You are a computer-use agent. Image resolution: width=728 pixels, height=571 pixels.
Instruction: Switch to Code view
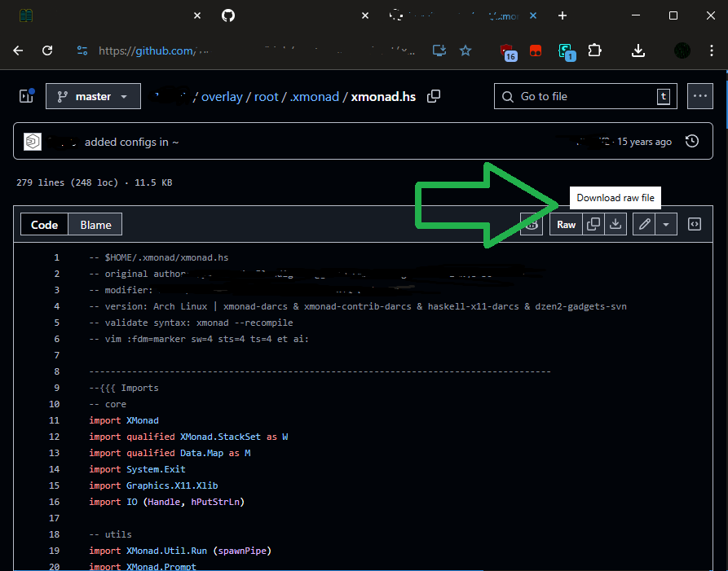coord(44,225)
